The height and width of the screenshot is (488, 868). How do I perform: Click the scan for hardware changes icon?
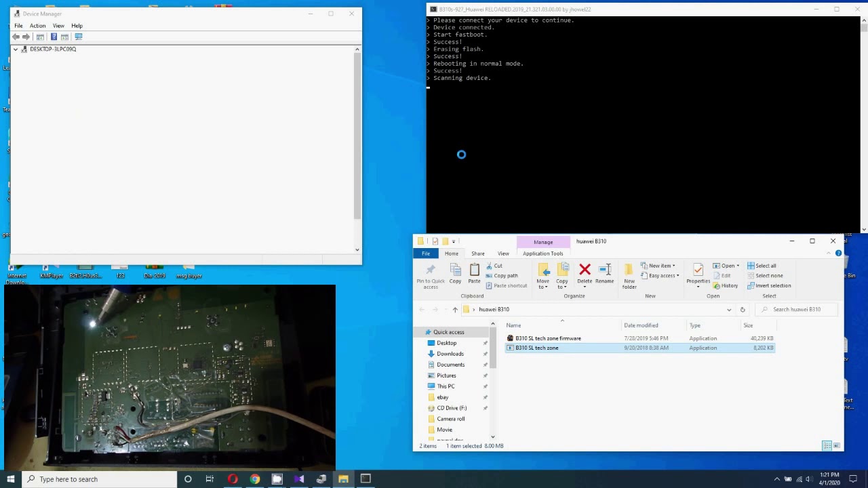click(x=79, y=37)
